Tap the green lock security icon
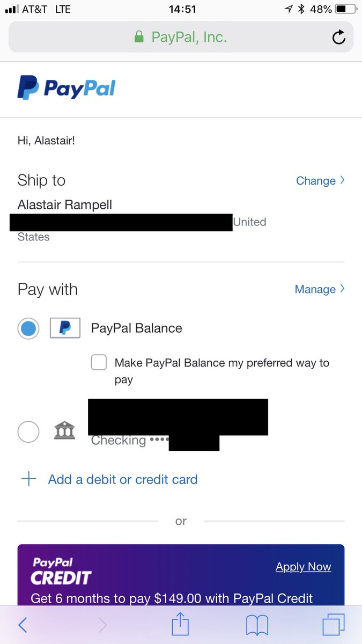362x644 pixels. pos(139,37)
